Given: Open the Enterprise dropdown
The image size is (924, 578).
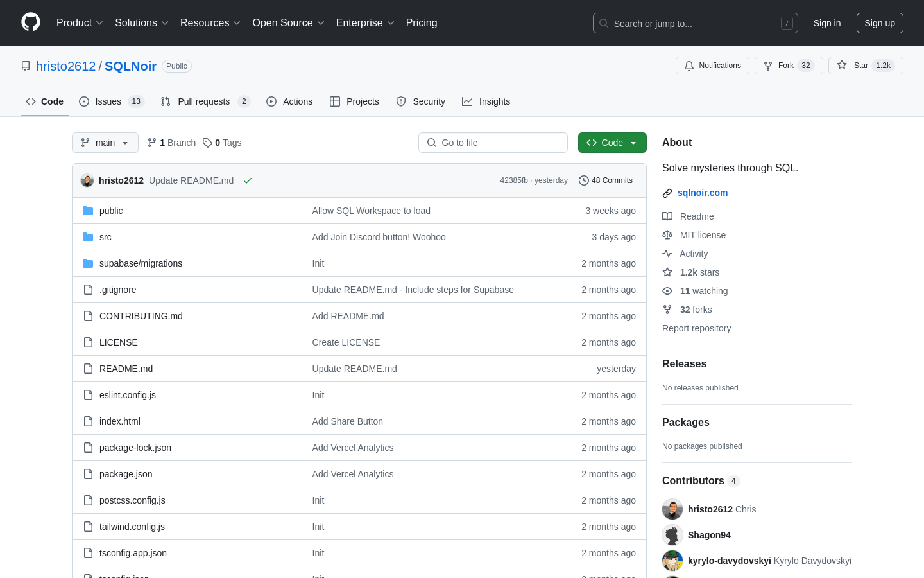Looking at the screenshot, I should (x=365, y=22).
